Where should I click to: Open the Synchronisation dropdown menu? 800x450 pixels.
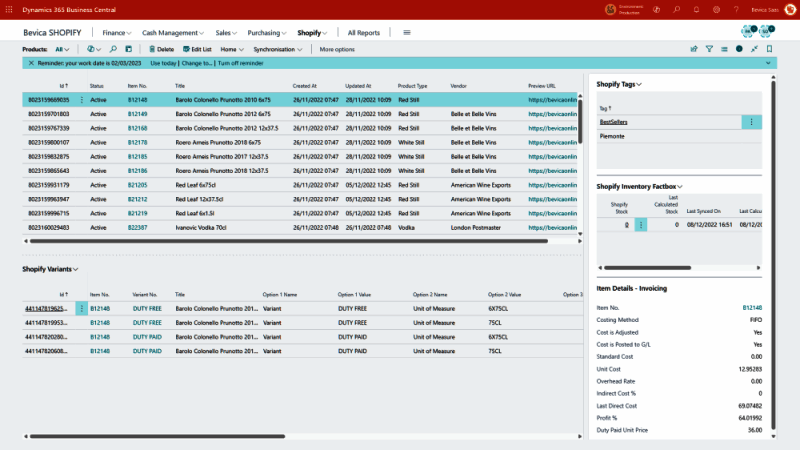(x=278, y=49)
